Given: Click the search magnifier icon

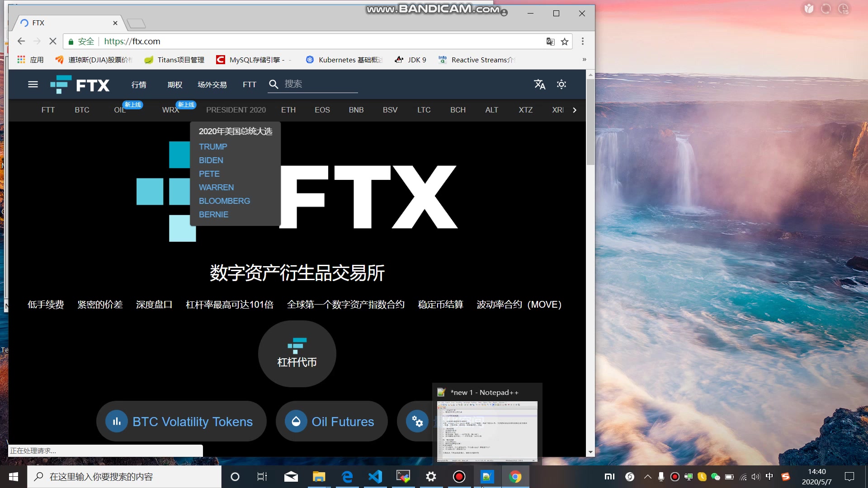Looking at the screenshot, I should [274, 84].
